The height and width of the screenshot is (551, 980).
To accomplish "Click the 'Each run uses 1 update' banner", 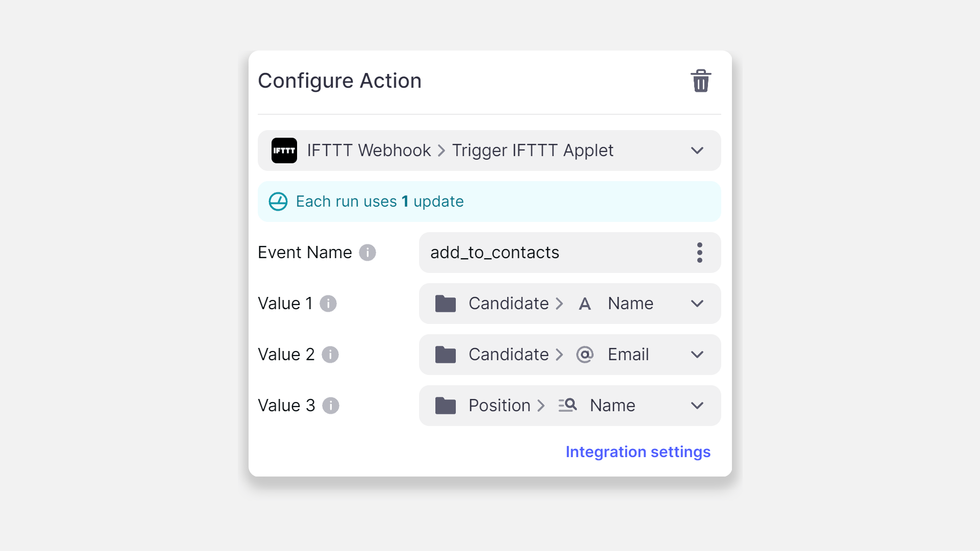I will coord(379,202).
